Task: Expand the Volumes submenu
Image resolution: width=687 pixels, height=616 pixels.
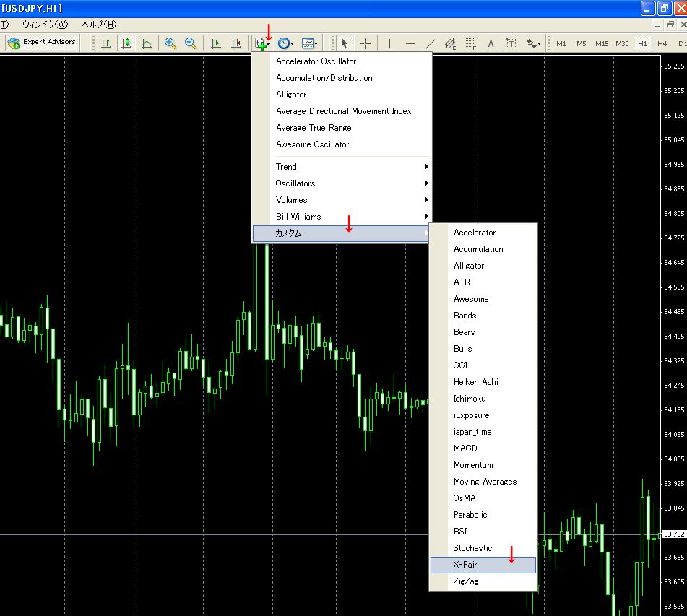Action: click(x=342, y=200)
